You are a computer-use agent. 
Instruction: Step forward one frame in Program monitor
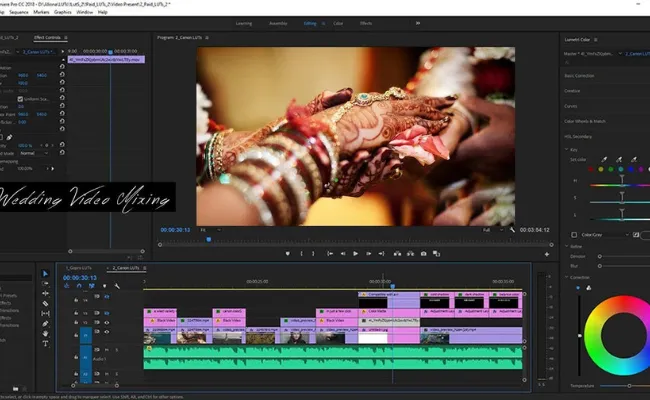click(x=368, y=254)
